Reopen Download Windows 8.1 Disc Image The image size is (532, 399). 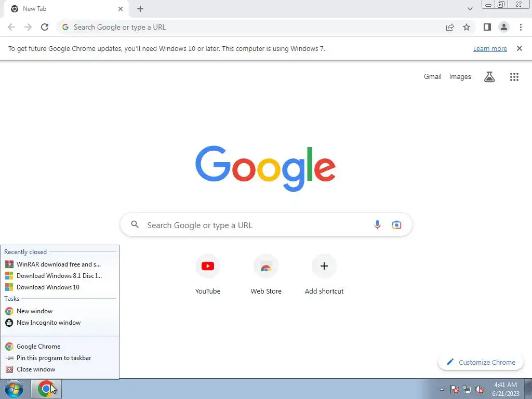tap(60, 276)
